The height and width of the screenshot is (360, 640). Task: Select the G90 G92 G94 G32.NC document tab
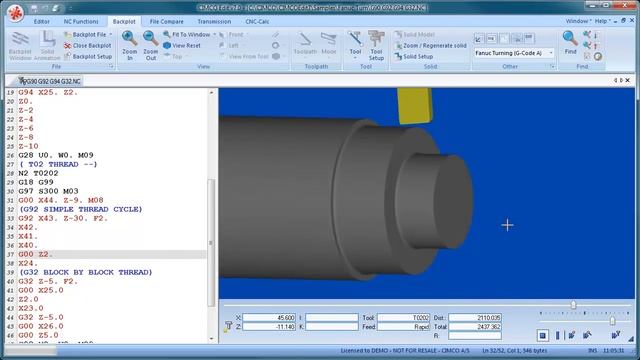pyautogui.click(x=50, y=81)
